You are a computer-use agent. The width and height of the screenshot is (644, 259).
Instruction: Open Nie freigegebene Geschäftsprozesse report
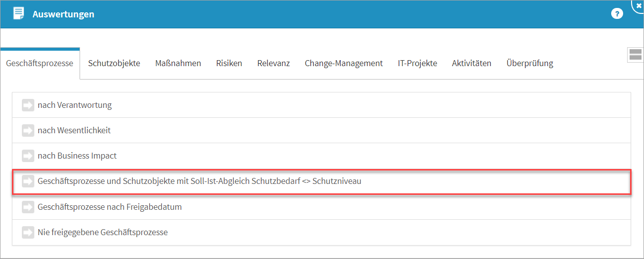point(102,232)
